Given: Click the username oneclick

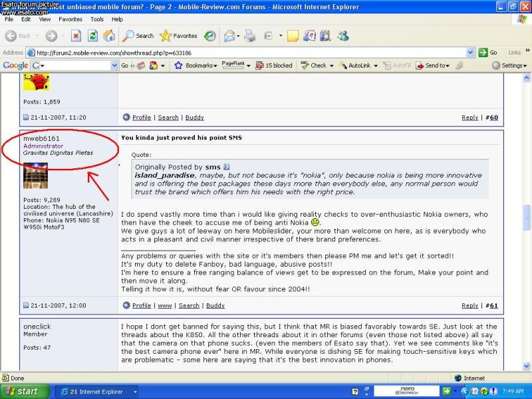Looking at the screenshot, I should click(x=37, y=327).
